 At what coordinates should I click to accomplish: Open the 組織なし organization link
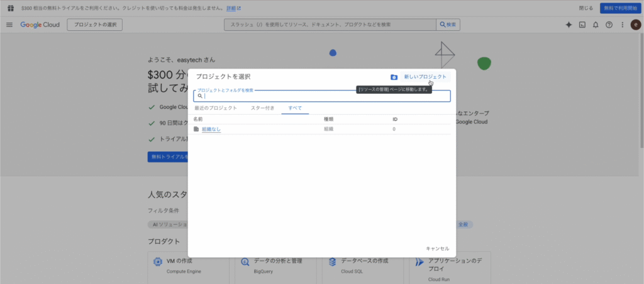[211, 129]
